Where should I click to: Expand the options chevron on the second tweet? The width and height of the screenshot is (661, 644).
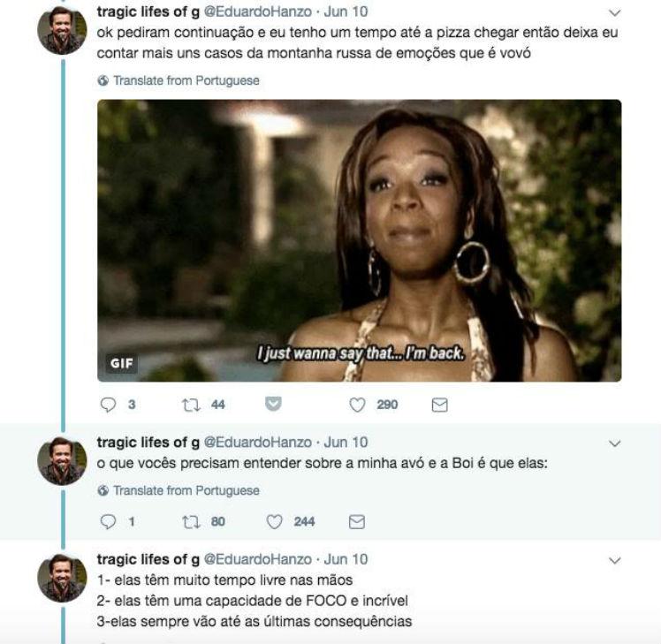coord(615,443)
